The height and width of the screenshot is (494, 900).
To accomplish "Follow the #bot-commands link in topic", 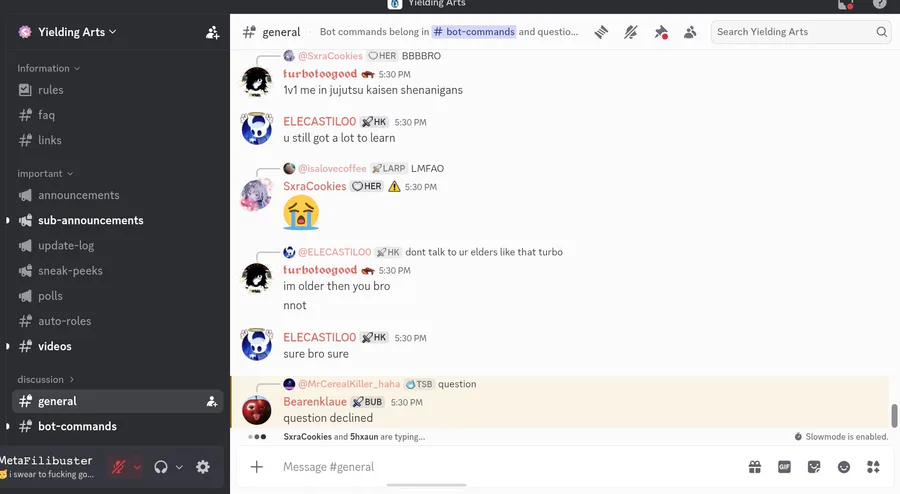I will coord(474,32).
